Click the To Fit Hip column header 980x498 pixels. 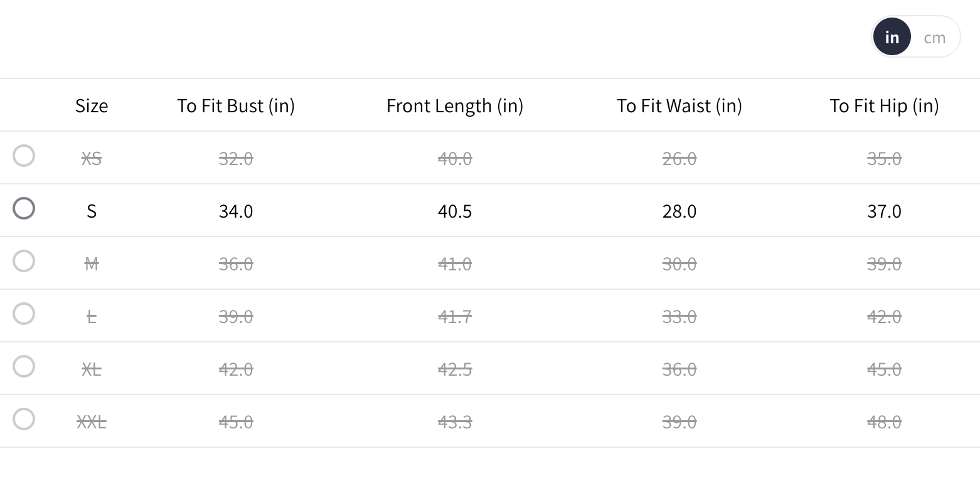[884, 106]
